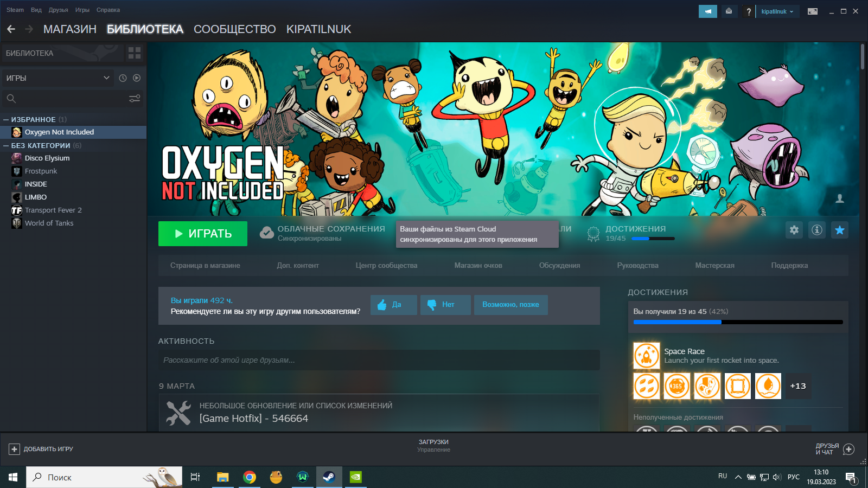
Task: Choose Возможно, позже option
Action: pyautogui.click(x=511, y=305)
